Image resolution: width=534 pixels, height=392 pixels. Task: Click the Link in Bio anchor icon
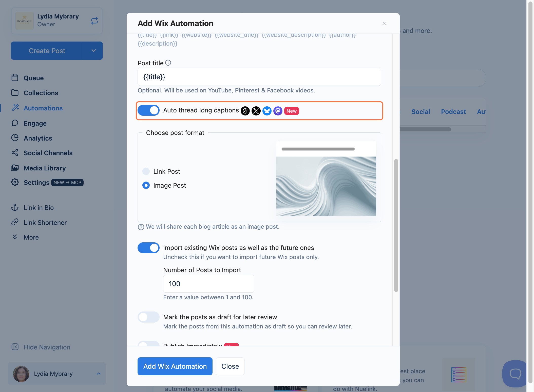coord(15,207)
